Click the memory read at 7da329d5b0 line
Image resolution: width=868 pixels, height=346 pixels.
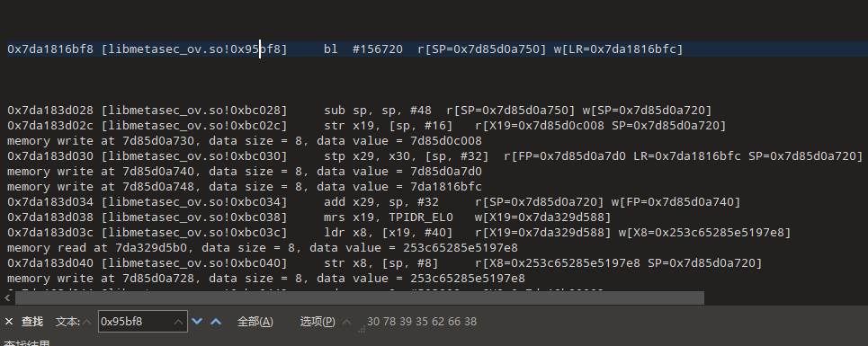[263, 248]
